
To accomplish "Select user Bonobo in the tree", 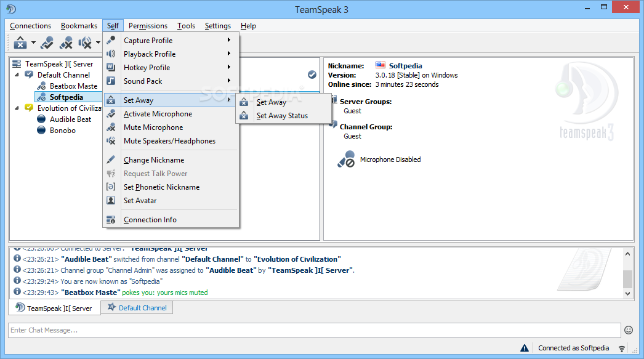I will (62, 130).
